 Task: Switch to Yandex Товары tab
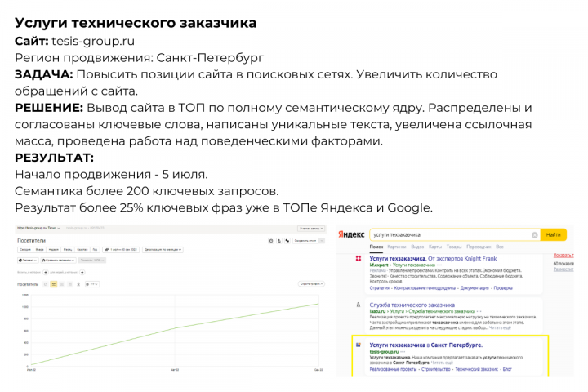click(x=454, y=247)
